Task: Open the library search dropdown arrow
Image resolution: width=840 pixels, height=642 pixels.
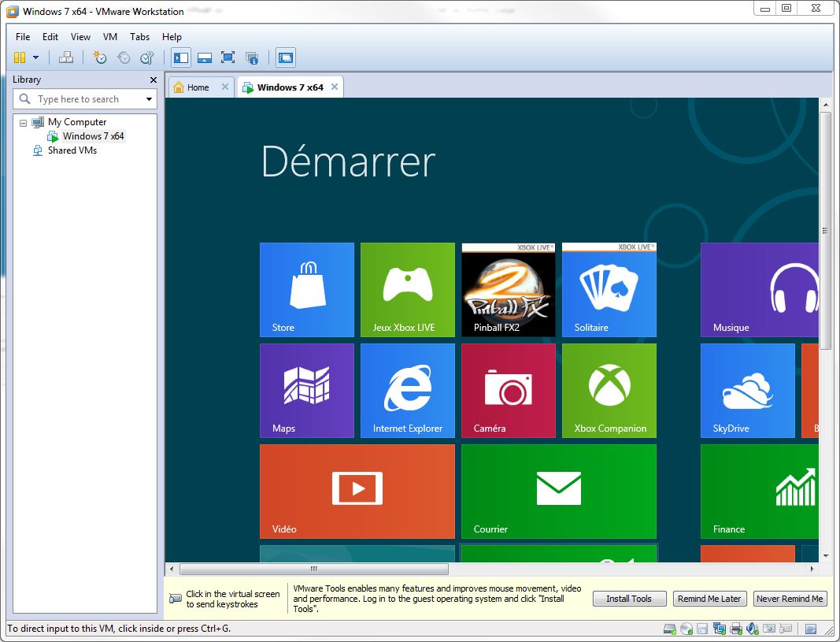Action: [149, 99]
